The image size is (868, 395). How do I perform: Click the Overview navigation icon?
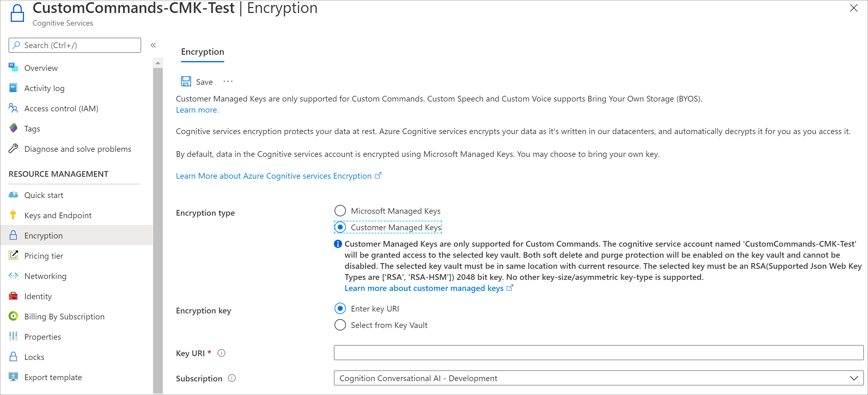tap(15, 68)
